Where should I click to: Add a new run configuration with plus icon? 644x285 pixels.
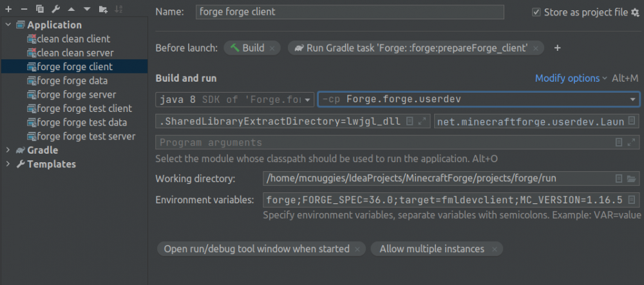[8, 9]
